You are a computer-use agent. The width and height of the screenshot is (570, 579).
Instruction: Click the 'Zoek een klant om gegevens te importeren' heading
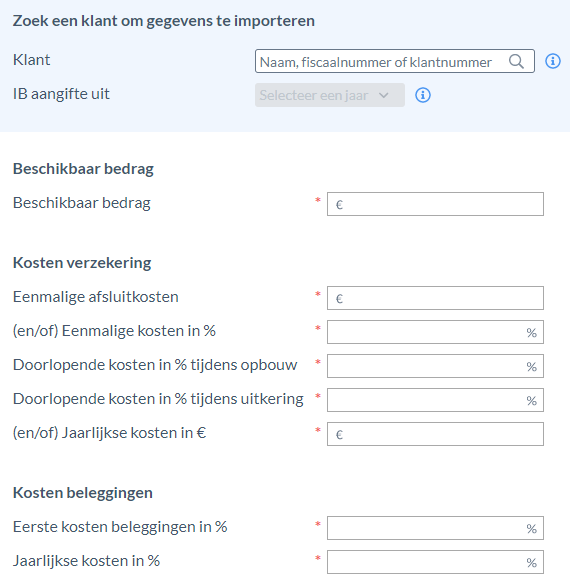tap(164, 21)
